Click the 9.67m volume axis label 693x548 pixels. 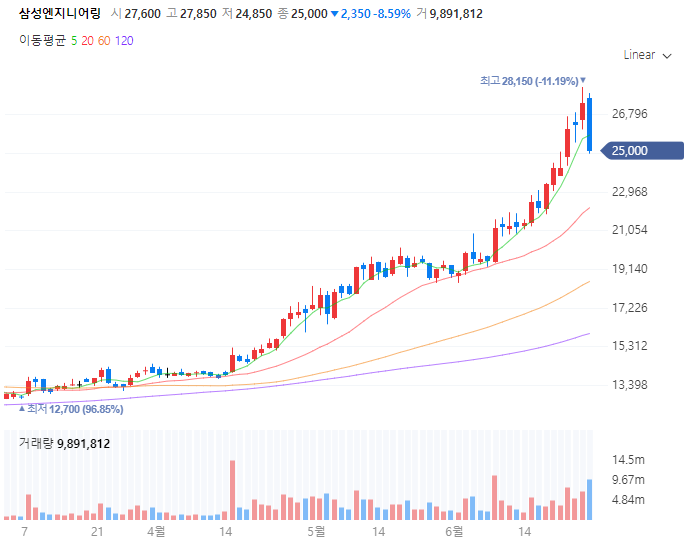[628, 480]
